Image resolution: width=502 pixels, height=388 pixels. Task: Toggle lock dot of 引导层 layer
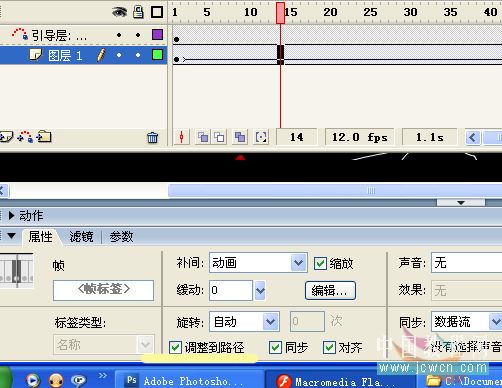(x=138, y=35)
